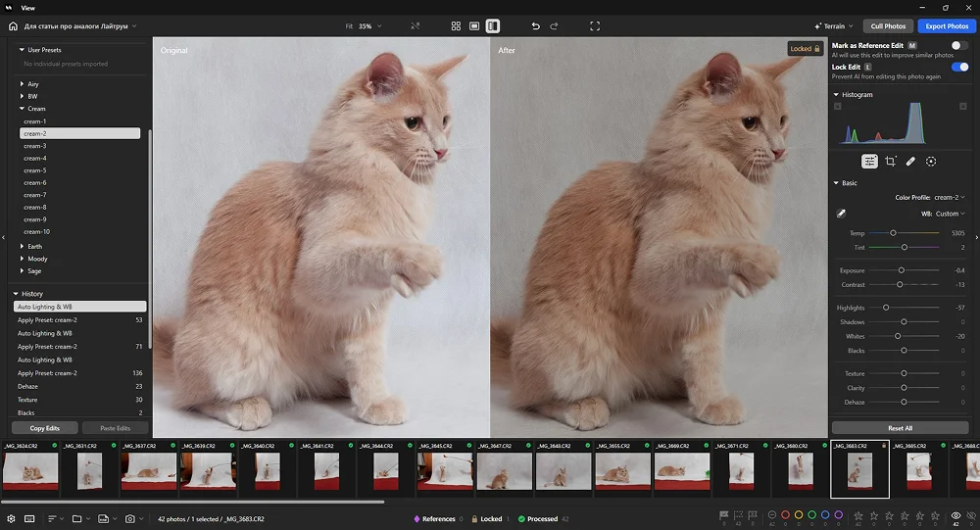Switch to grid view layout
The height and width of the screenshot is (530, 980).
click(x=456, y=26)
